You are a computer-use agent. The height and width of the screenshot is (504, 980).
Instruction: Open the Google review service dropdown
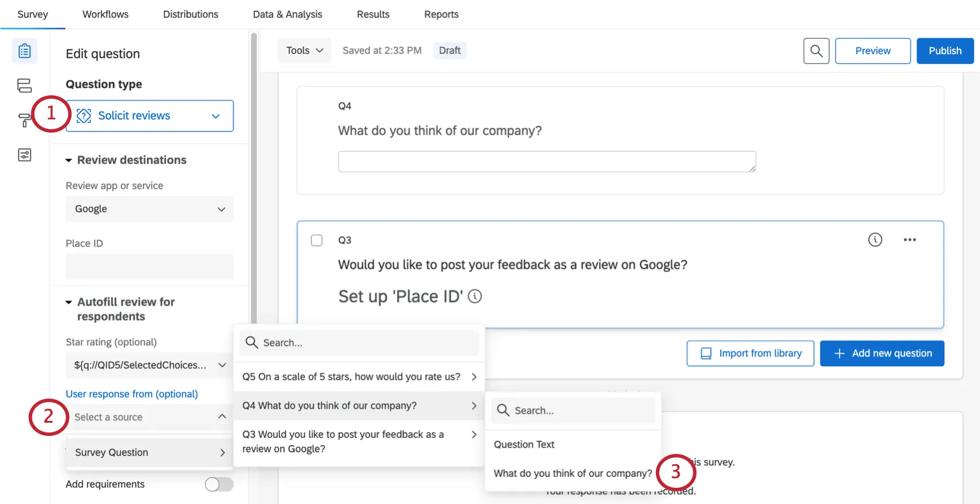(150, 209)
